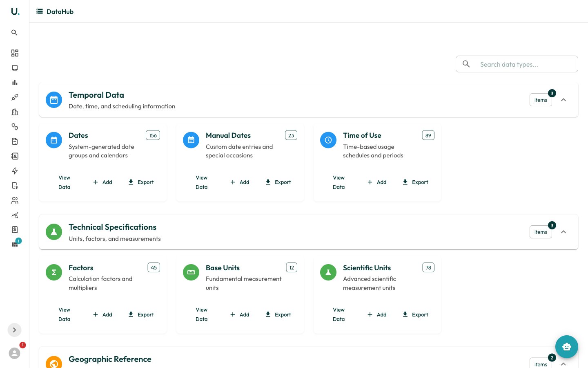The width and height of the screenshot is (588, 368).
Task: Focus the Search data types field
Action: click(x=517, y=64)
